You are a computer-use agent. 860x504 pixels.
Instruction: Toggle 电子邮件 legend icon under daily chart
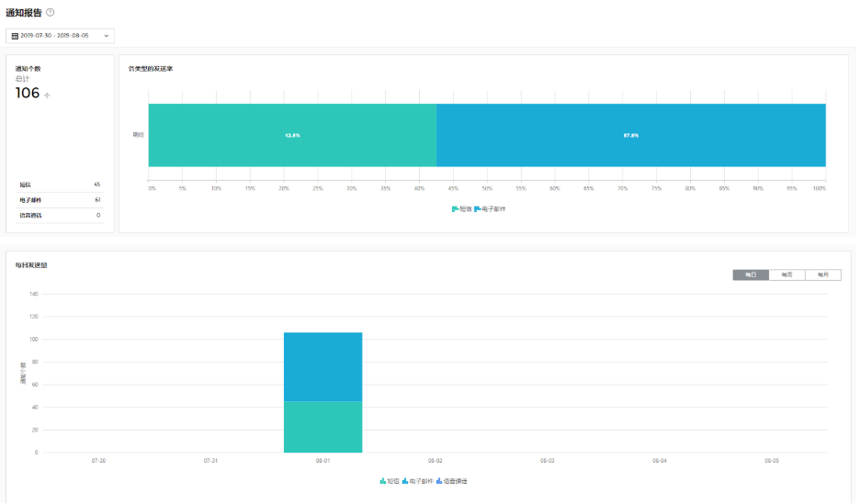[x=405, y=481]
